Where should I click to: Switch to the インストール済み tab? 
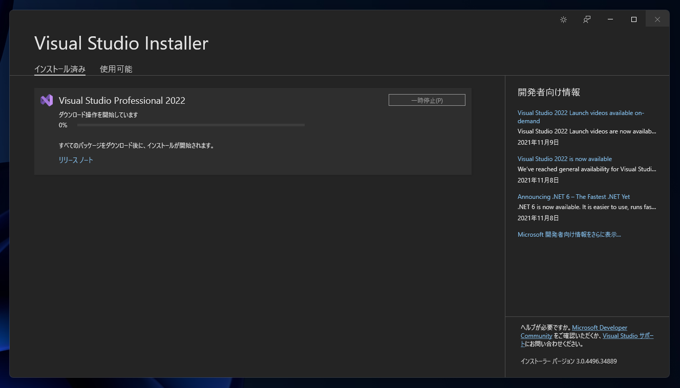[x=60, y=69]
